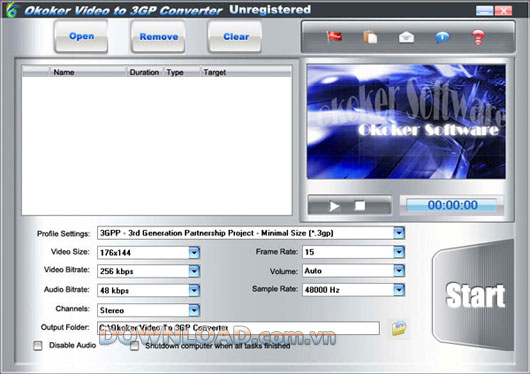The width and height of the screenshot is (530, 374).
Task: Browse output folder with folder icon
Action: point(399,328)
